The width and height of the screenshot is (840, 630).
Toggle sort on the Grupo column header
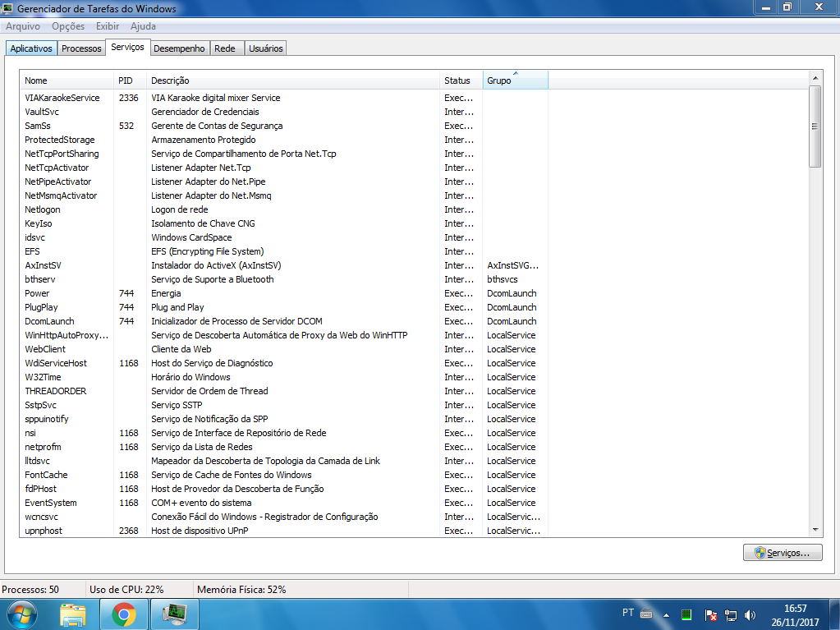(516, 80)
